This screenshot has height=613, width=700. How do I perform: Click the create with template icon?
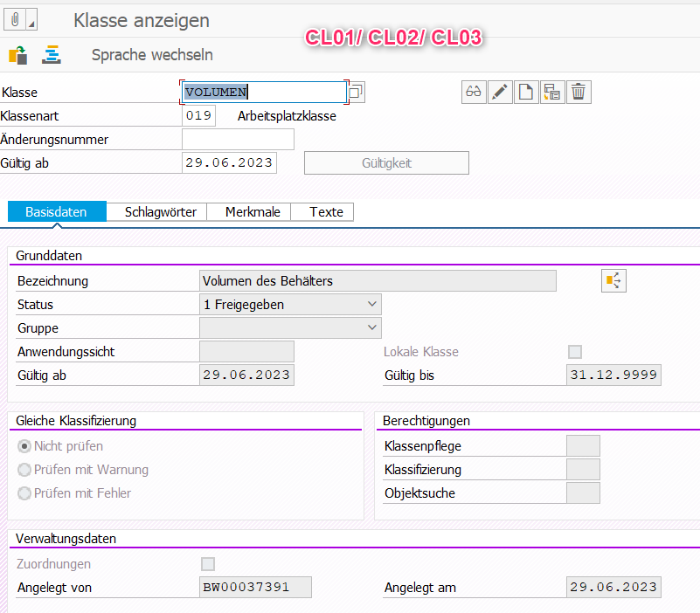[x=552, y=92]
